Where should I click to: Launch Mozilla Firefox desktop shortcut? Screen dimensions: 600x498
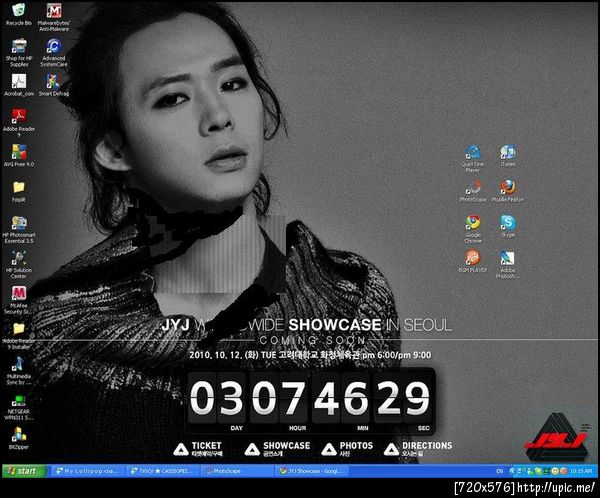508,191
